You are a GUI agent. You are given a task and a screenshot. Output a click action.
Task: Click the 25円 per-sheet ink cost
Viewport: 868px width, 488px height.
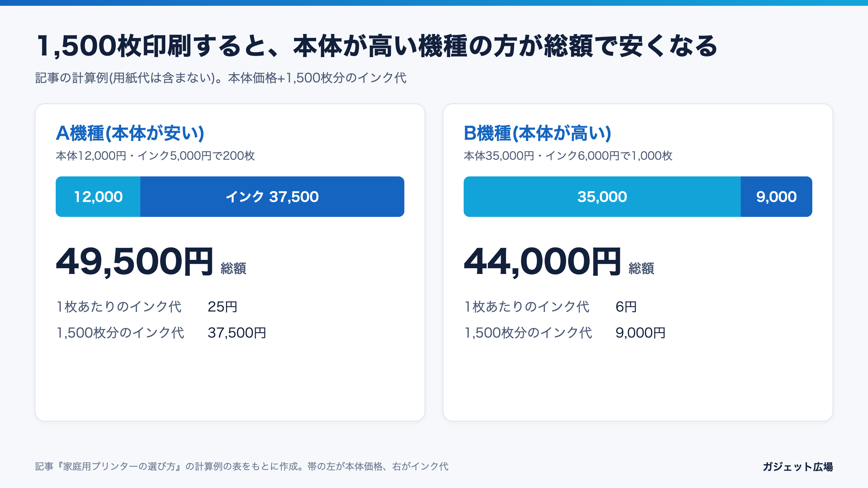pos(222,307)
